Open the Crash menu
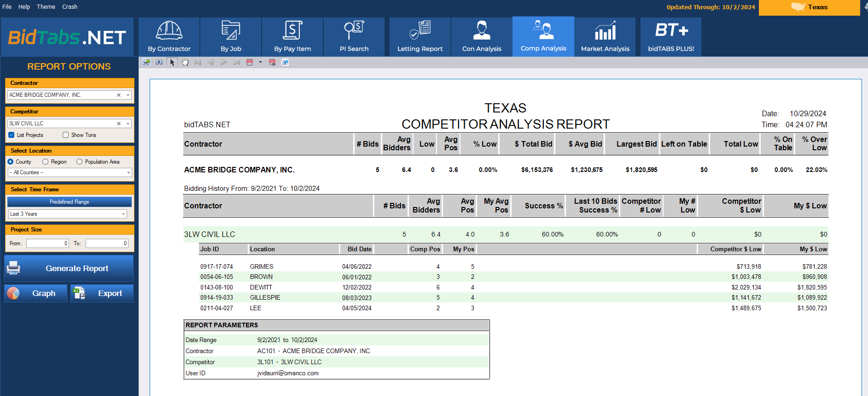This screenshot has height=396, width=868. point(70,7)
